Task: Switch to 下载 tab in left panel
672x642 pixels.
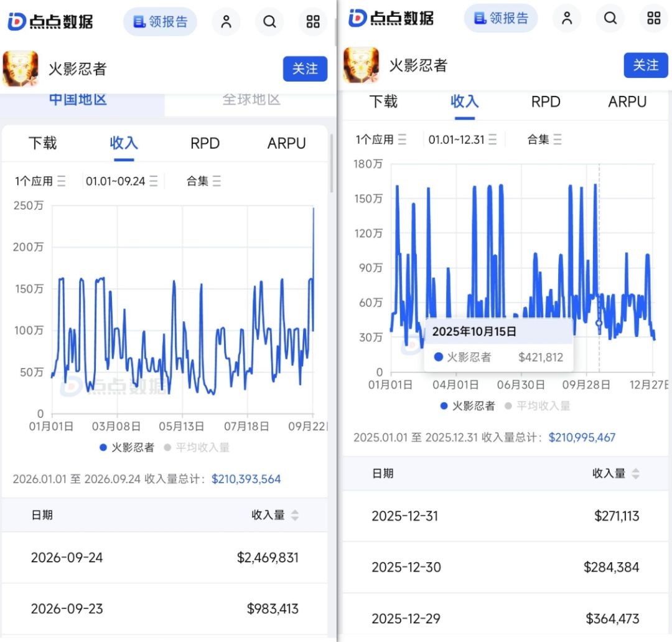Action: click(x=42, y=143)
